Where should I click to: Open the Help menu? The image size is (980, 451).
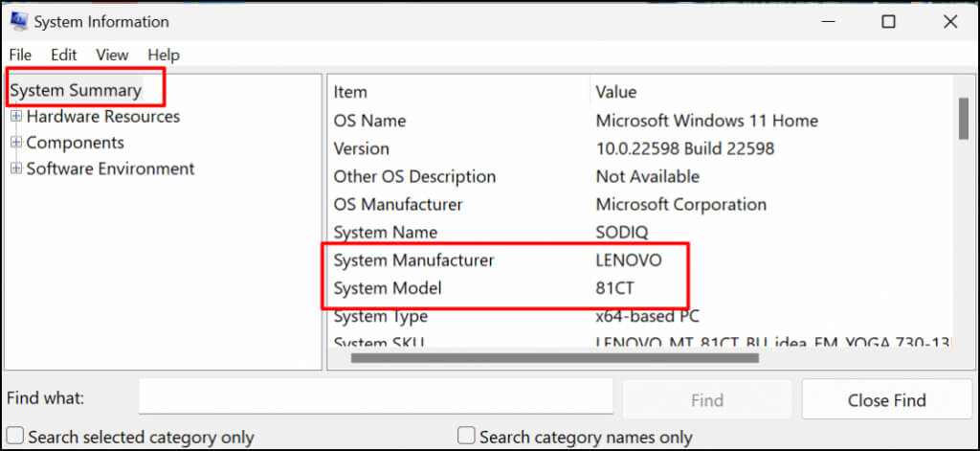pyautogui.click(x=164, y=55)
